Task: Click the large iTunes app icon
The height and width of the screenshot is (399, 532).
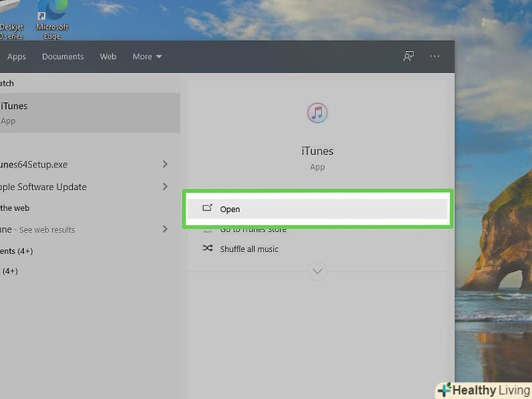Action: pos(317,113)
